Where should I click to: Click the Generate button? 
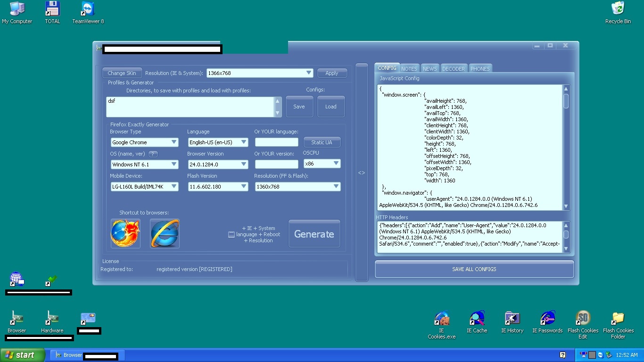[314, 234]
